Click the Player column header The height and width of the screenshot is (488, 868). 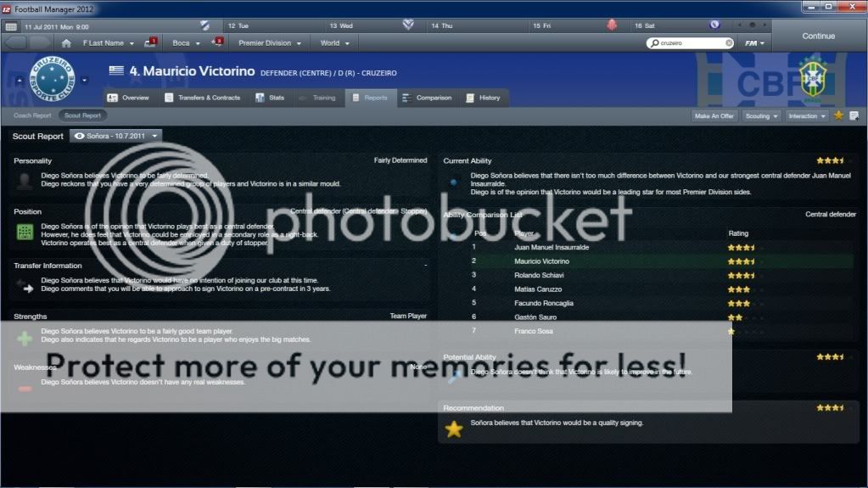[524, 233]
